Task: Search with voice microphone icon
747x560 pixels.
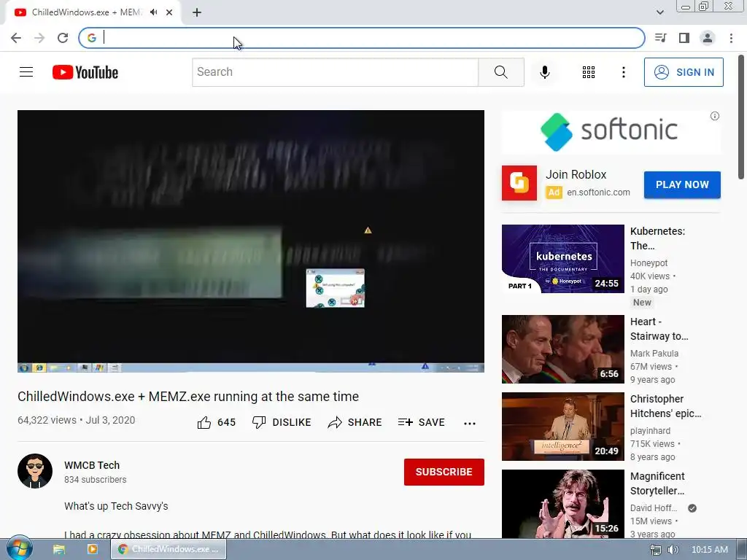Action: [544, 72]
